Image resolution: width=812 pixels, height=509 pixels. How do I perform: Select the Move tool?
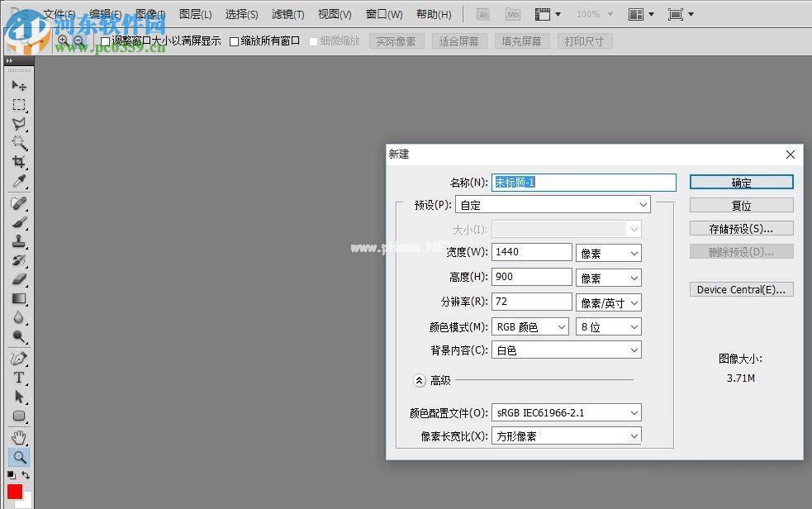click(x=19, y=85)
